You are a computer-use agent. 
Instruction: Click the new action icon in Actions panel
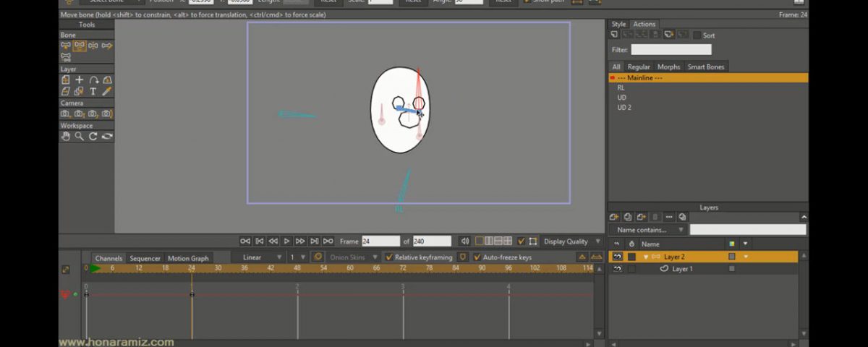pos(614,35)
